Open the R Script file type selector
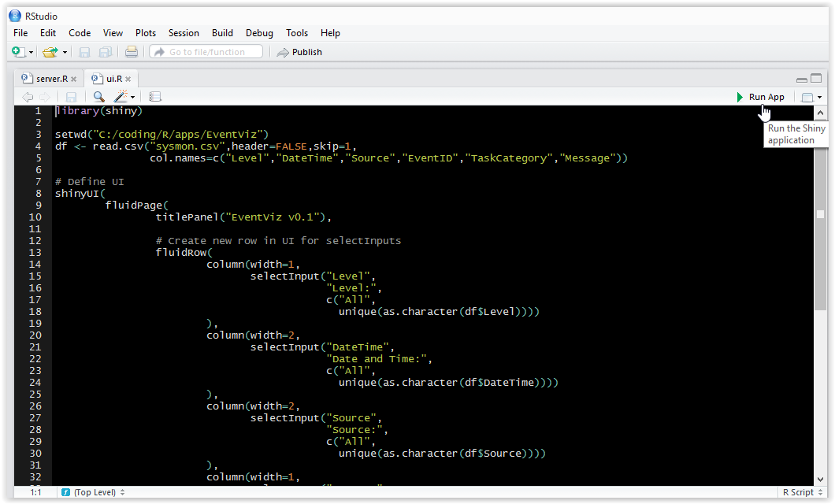The width and height of the screenshot is (835, 504). (803, 492)
